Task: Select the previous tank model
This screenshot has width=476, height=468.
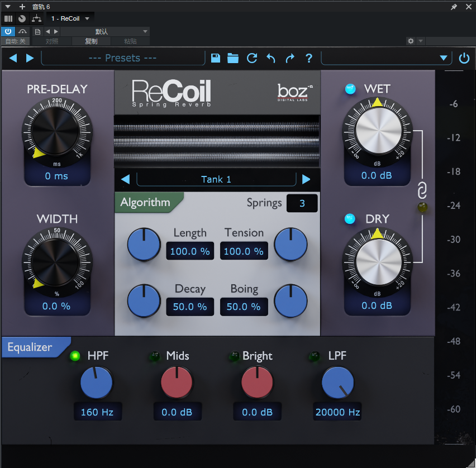Action: pyautogui.click(x=125, y=179)
